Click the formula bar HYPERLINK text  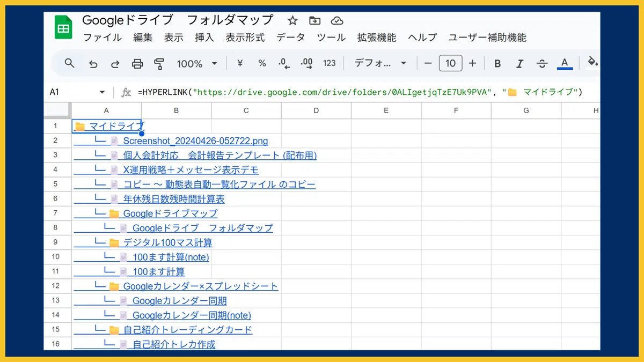tap(360, 92)
